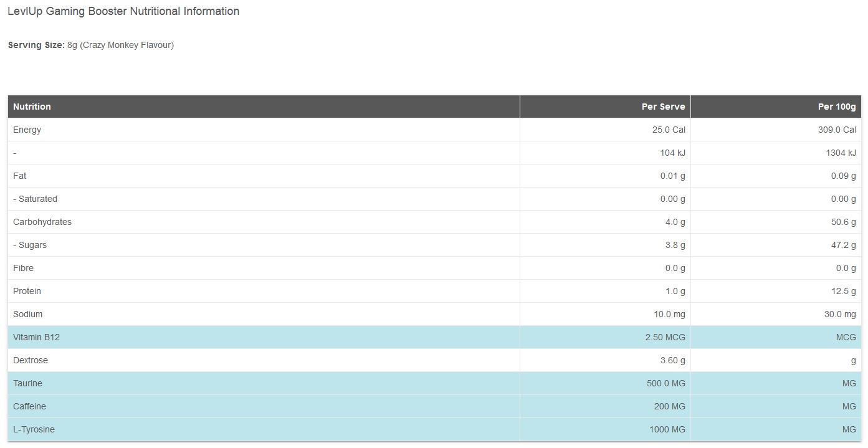The image size is (868, 448).
Task: Select the 'Sodium' row label
Action: tap(28, 314)
